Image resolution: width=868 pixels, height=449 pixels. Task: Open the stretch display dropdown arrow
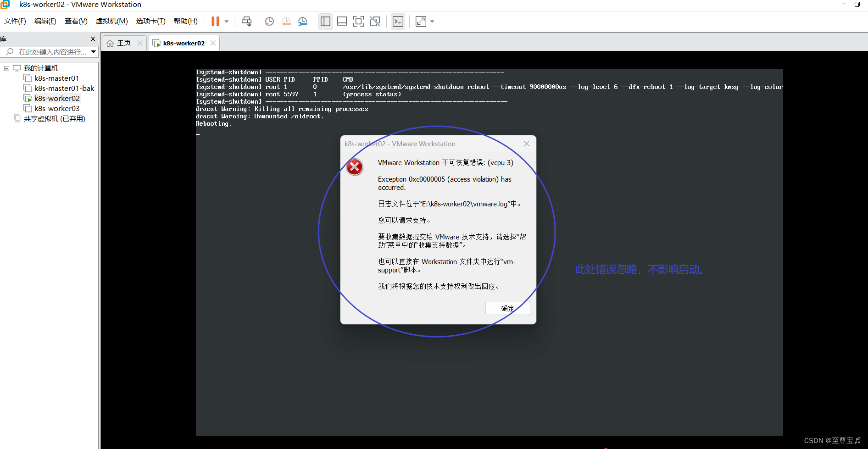432,22
